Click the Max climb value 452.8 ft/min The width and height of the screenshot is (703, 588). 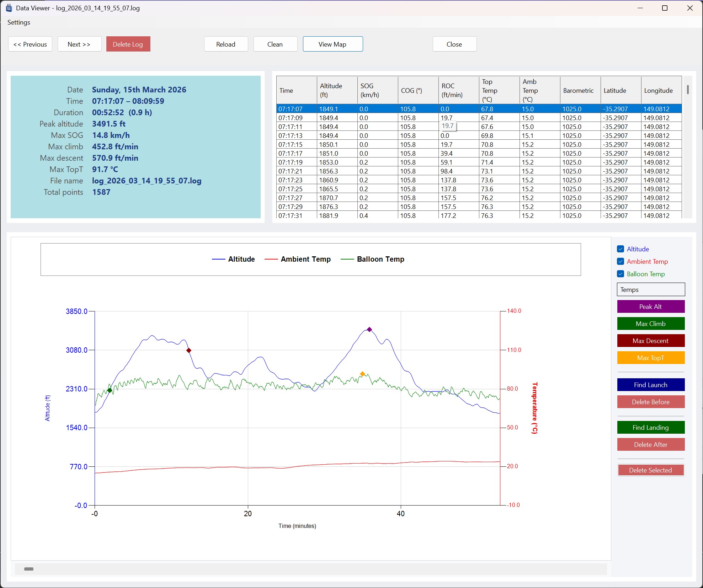tap(115, 146)
